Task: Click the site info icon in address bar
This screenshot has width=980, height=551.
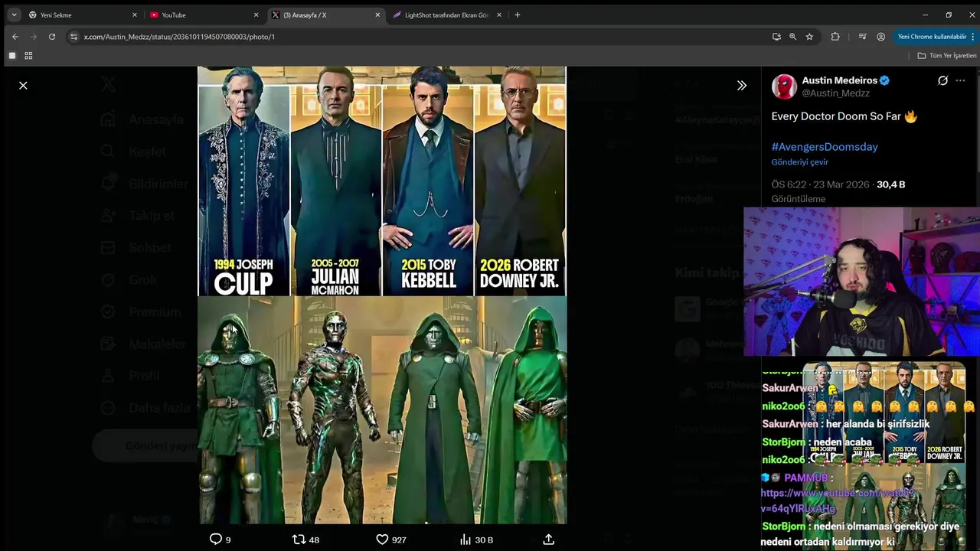Action: [73, 36]
